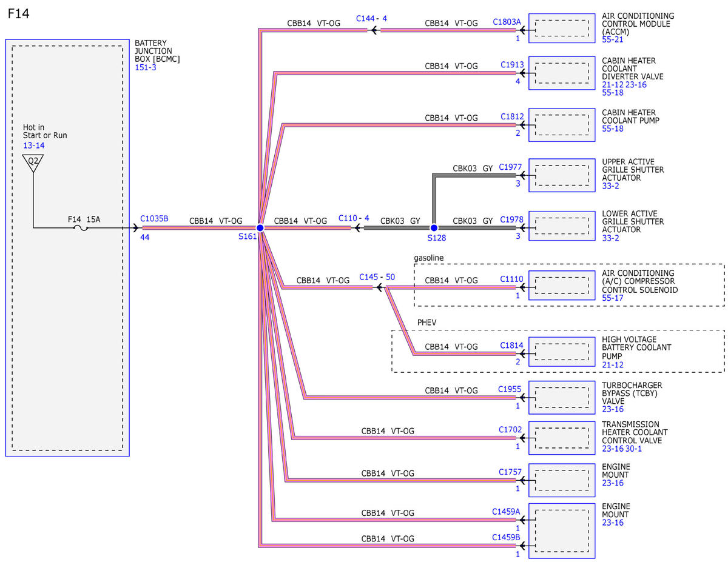Open the 151-3 page reference link
This screenshot has width=728, height=562.
(145, 68)
